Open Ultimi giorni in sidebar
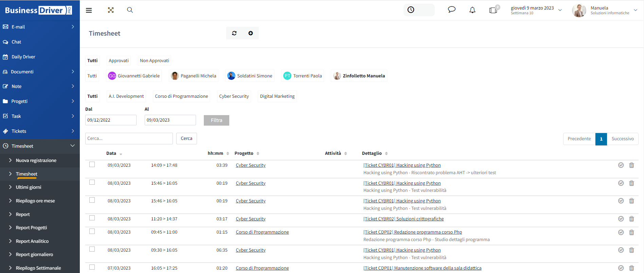Viewport: 644px width, 273px height. (29, 187)
